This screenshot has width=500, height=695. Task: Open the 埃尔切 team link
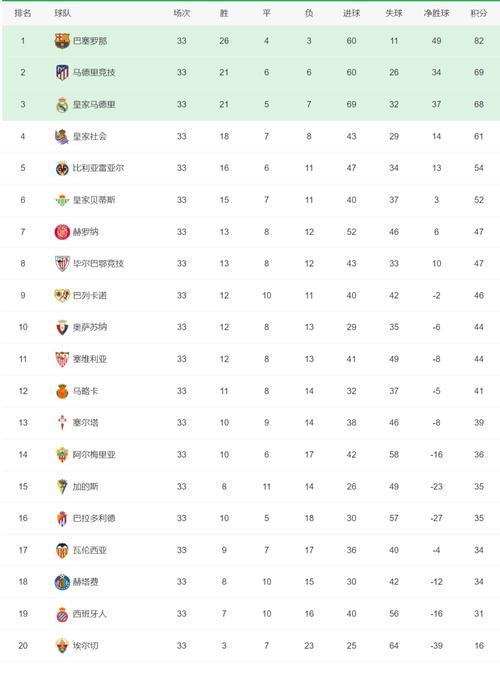(x=86, y=646)
